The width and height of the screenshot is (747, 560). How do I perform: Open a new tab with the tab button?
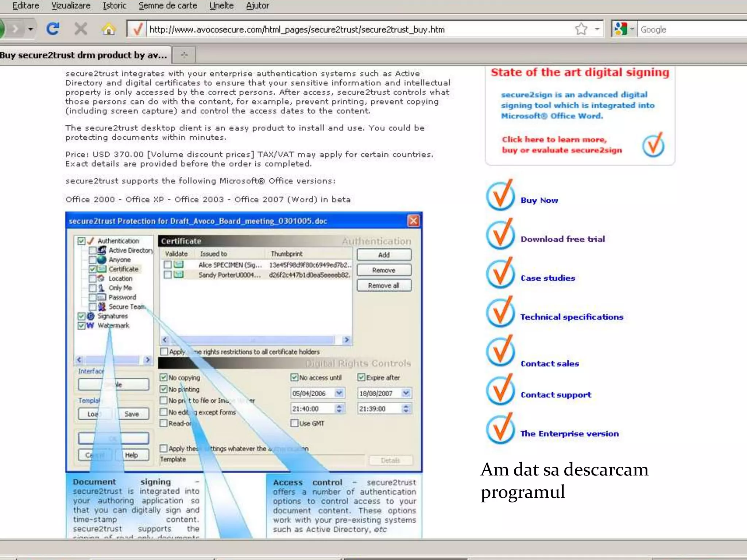[184, 55]
